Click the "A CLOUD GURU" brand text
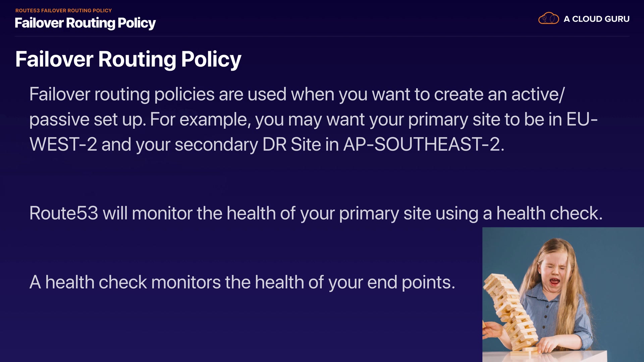Screen dimensions: 644x362 coord(596,19)
